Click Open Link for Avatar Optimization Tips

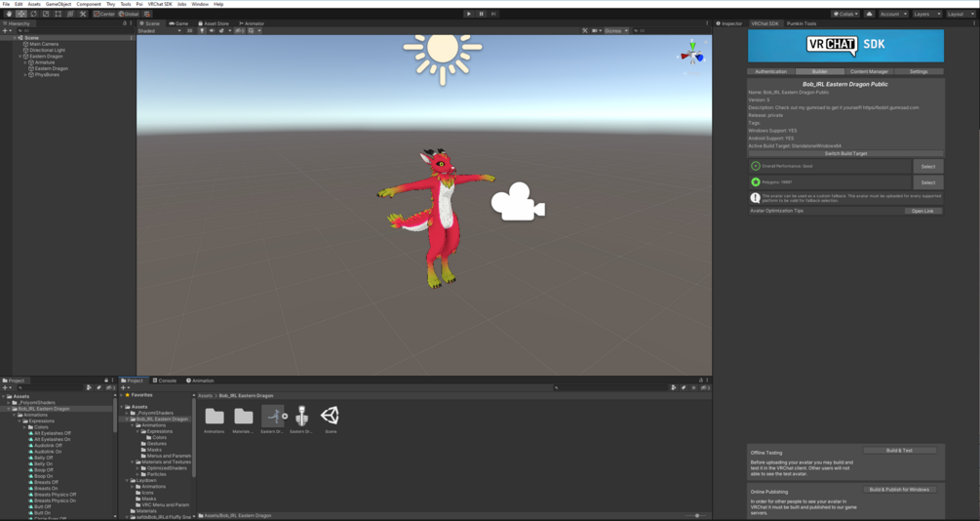coord(922,211)
